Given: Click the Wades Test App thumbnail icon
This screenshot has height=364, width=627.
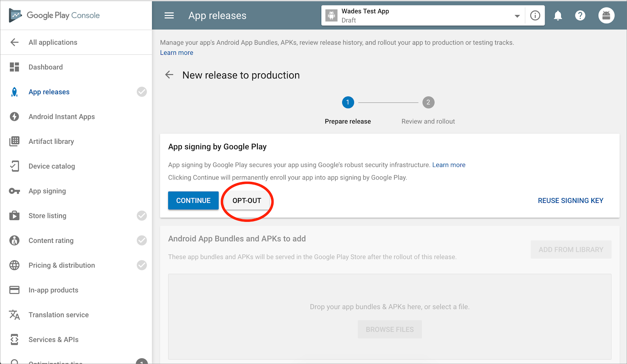Looking at the screenshot, I should click(332, 15).
